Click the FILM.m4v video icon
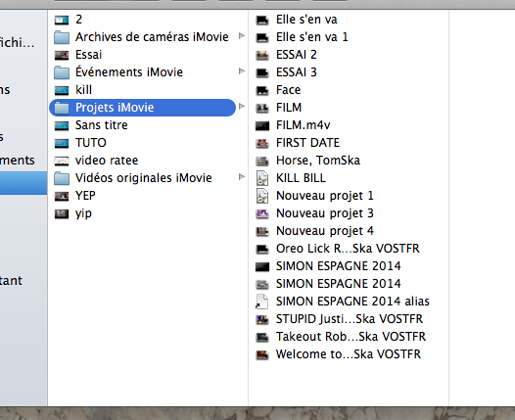Screen dimensions: 515x420 pos(262,125)
